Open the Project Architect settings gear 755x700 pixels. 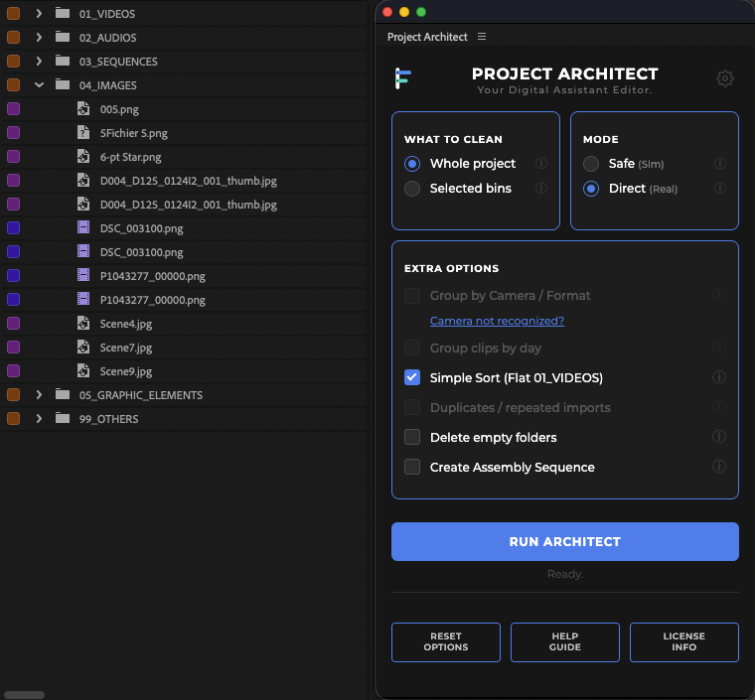pyautogui.click(x=724, y=78)
